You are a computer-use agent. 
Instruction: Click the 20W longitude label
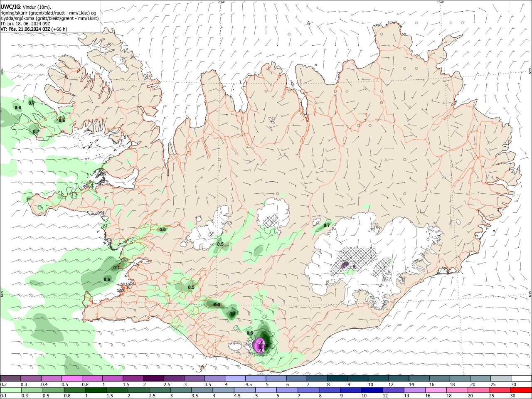click(x=221, y=2)
